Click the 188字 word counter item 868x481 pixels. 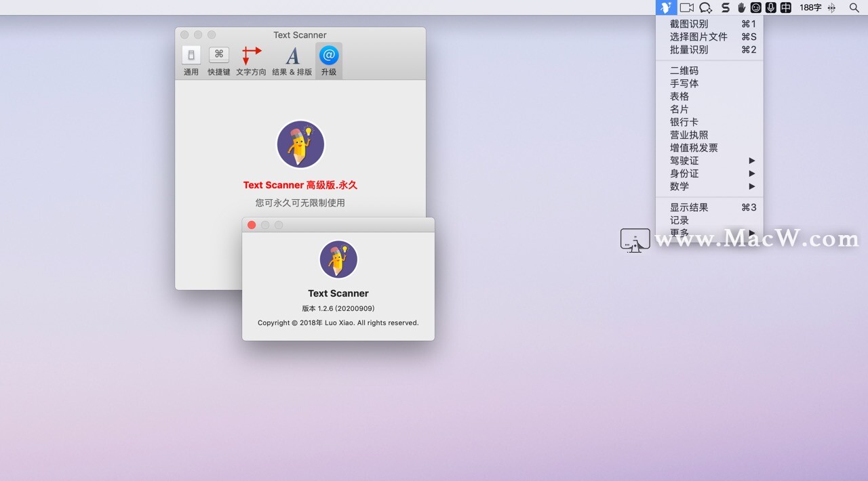click(x=810, y=7)
